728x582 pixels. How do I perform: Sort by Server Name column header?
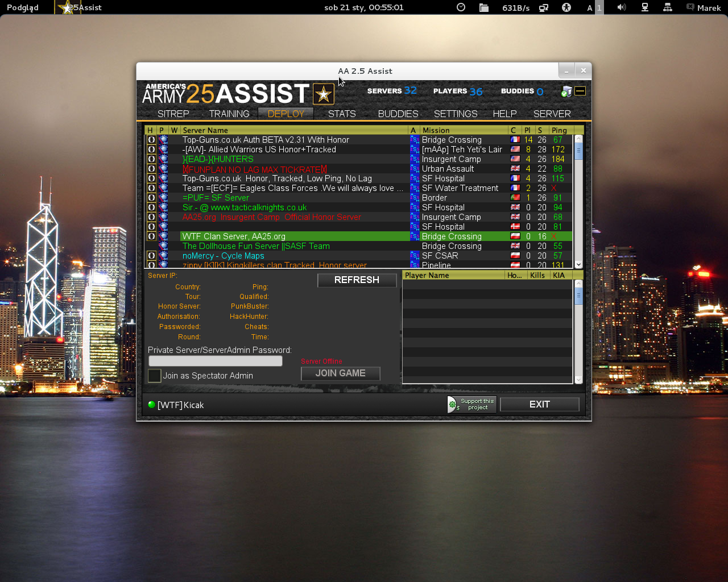pyautogui.click(x=294, y=130)
